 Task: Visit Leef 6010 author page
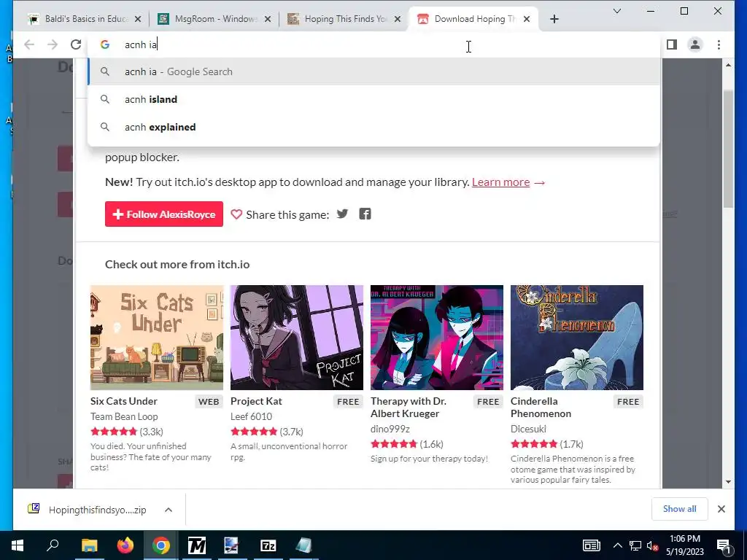click(251, 416)
